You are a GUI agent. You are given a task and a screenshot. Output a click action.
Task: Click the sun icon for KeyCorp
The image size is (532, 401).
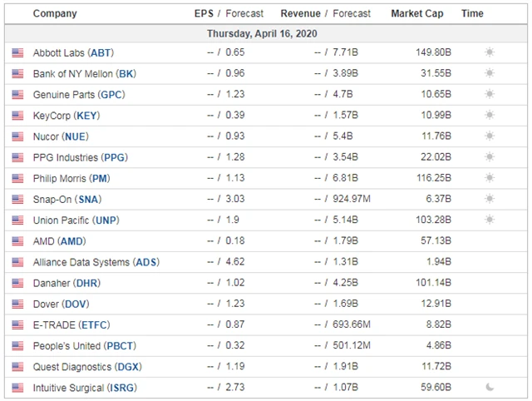(x=490, y=116)
